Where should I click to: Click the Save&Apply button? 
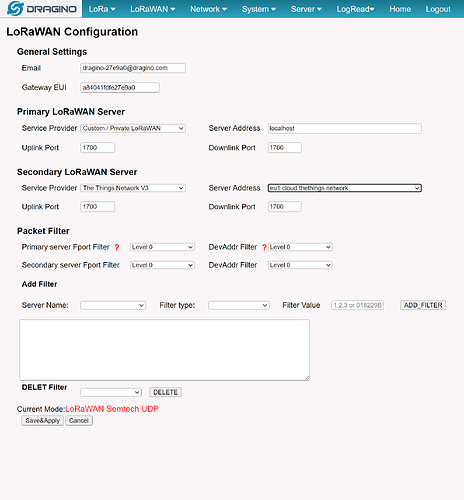coord(42,421)
